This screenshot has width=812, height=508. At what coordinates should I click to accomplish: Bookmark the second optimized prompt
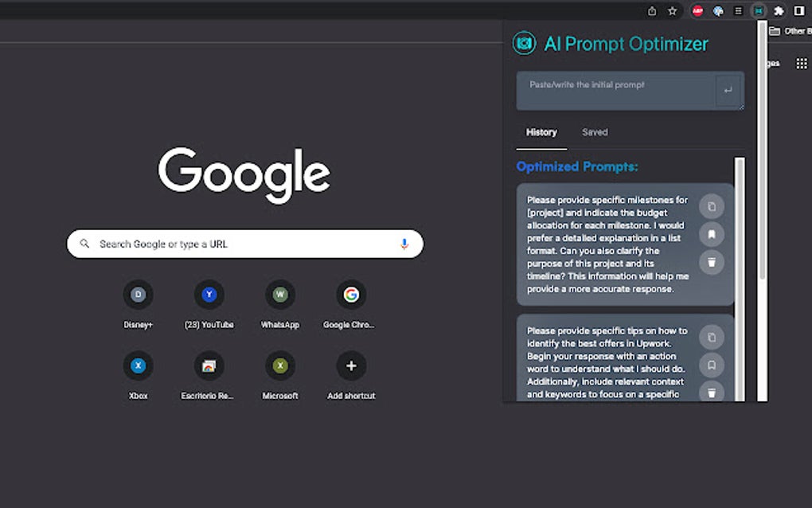coord(711,365)
